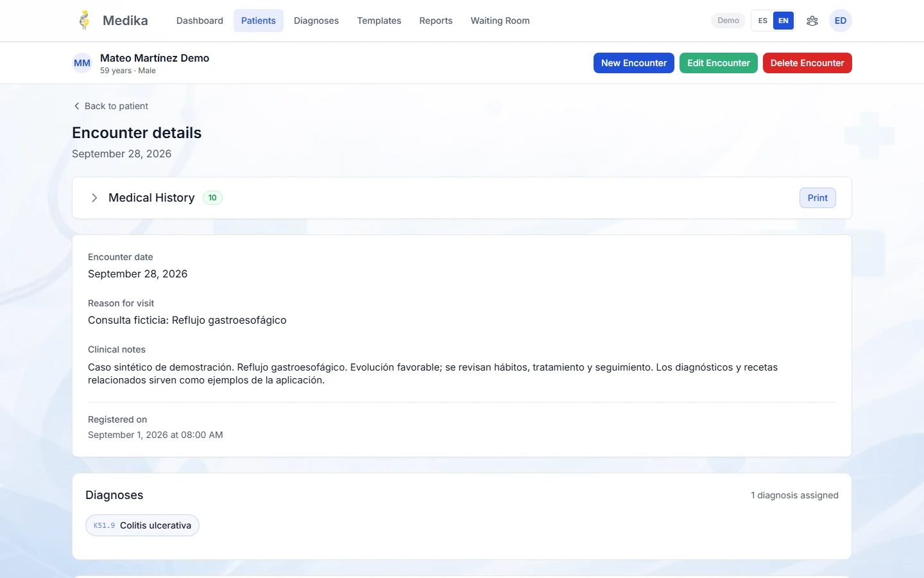Click the Edit Encounter button
The image size is (924, 578).
pyautogui.click(x=719, y=63)
